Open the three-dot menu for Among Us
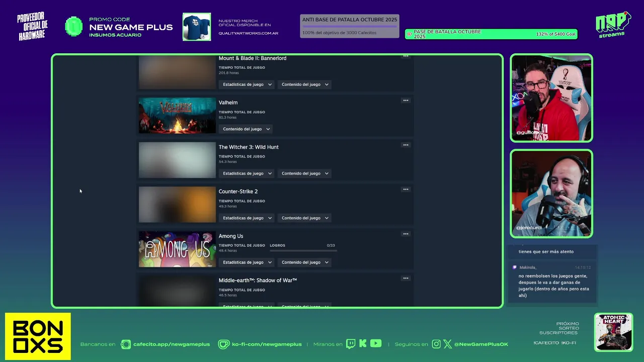The image size is (644, 362). (406, 234)
